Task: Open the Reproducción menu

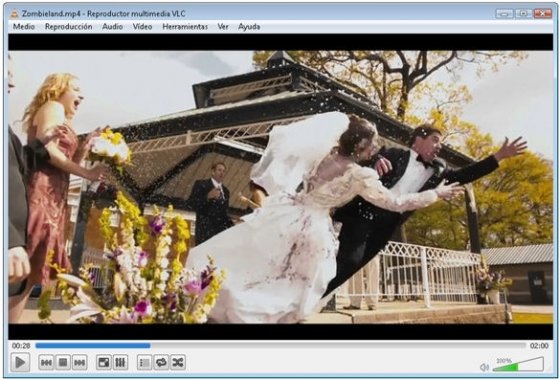Action: tap(69, 27)
